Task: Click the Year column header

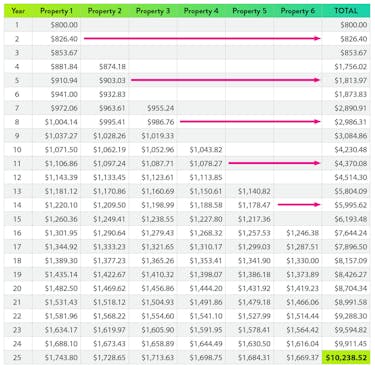Action: 18,11
